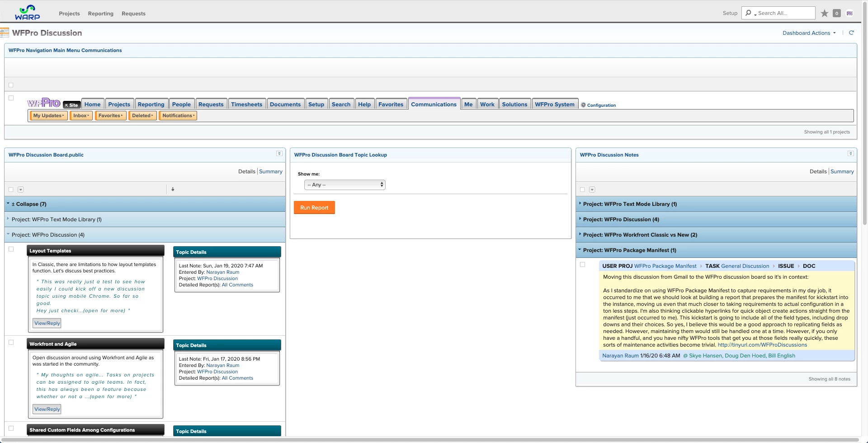The height and width of the screenshot is (443, 868).
Task: Open the tinyurl.com/WFProDiscussions link
Action: coord(762,345)
